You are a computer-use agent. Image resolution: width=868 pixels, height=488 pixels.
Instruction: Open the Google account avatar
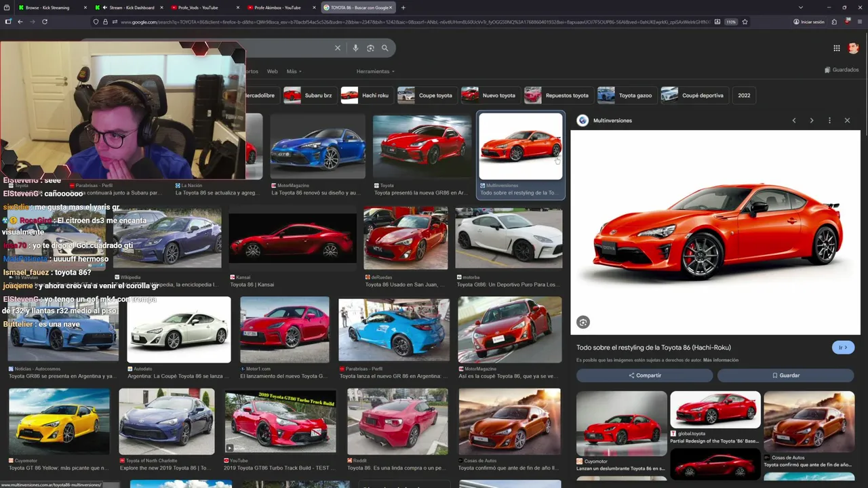click(x=853, y=48)
